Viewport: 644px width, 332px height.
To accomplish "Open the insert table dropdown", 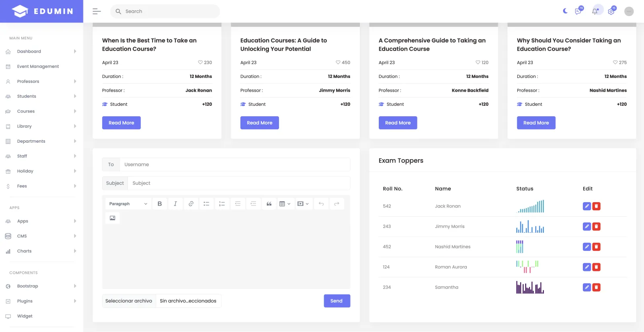I will (x=285, y=204).
